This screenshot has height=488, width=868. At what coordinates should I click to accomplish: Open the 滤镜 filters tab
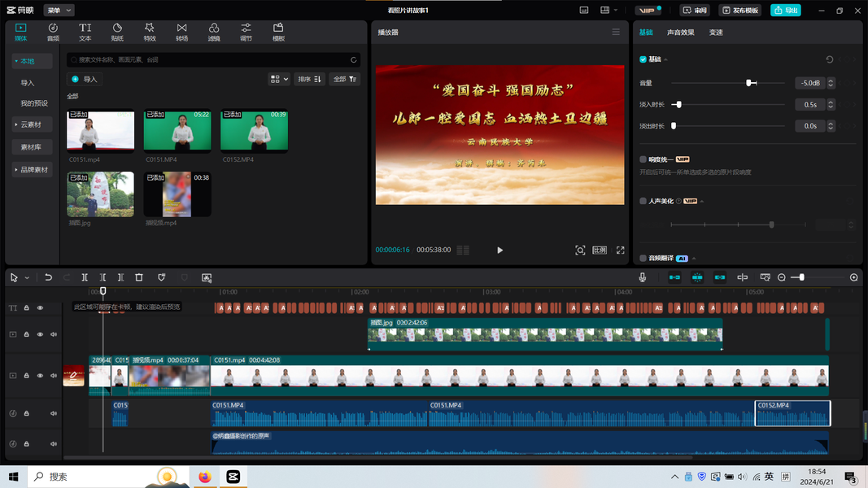[214, 32]
